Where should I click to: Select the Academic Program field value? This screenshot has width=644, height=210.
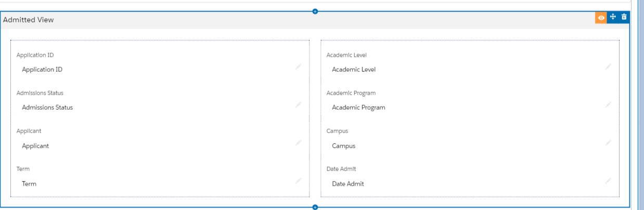tap(358, 108)
